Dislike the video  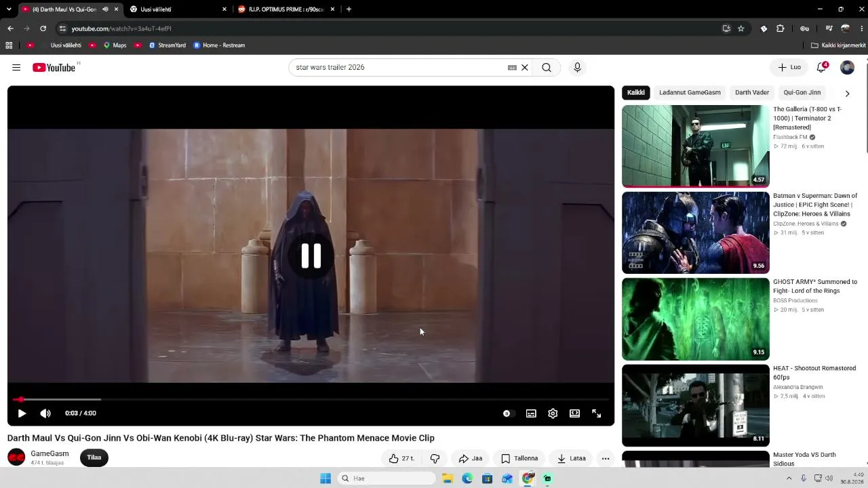pos(435,458)
